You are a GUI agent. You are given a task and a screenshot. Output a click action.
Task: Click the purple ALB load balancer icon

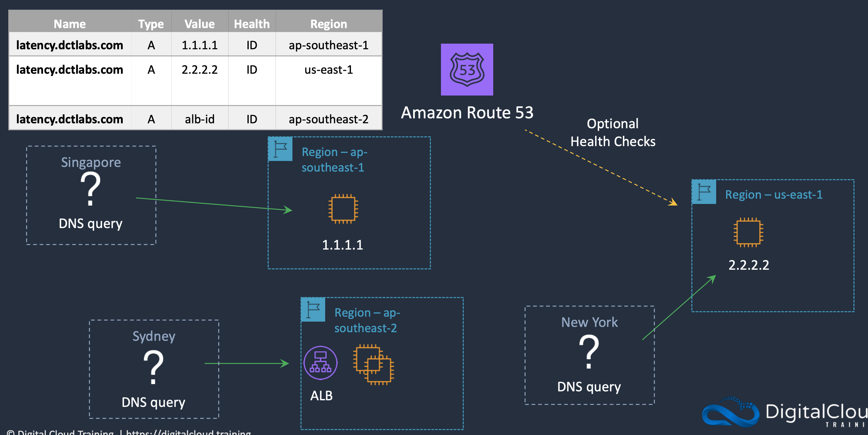(320, 363)
